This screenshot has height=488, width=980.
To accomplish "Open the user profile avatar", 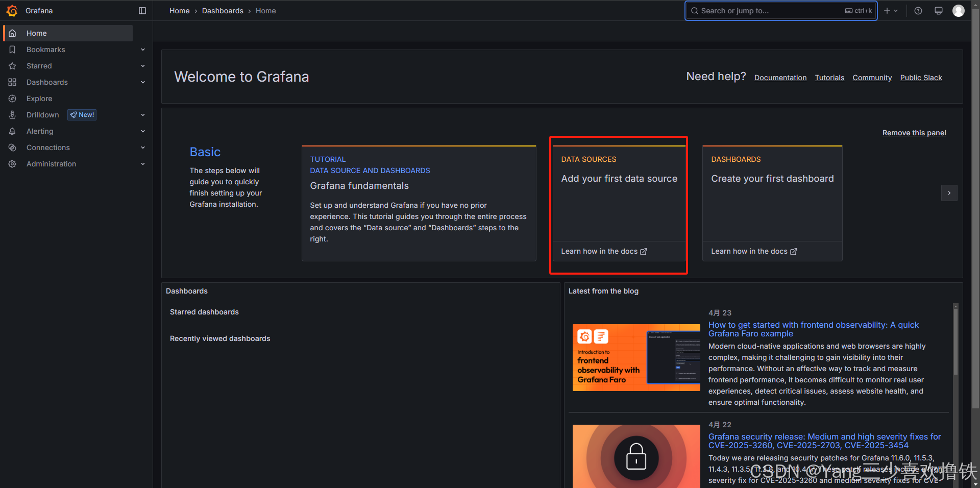I will [x=959, y=11].
